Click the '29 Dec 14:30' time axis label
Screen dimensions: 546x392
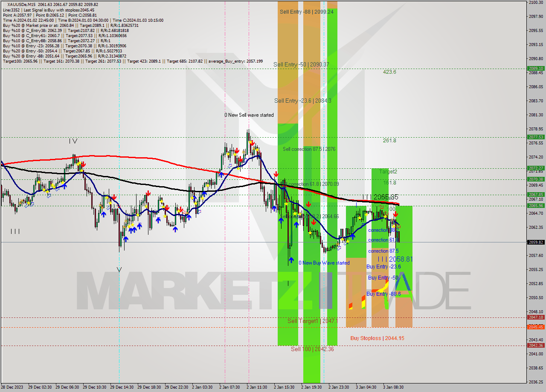121,387
